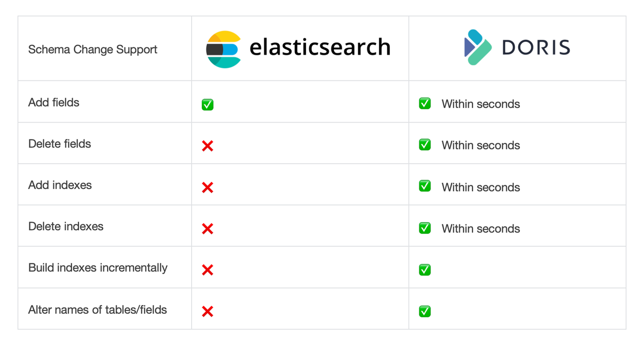Viewport: 644px width, 346px height.
Task: Click Within seconds text in Add indexes row
Action: click(x=480, y=187)
